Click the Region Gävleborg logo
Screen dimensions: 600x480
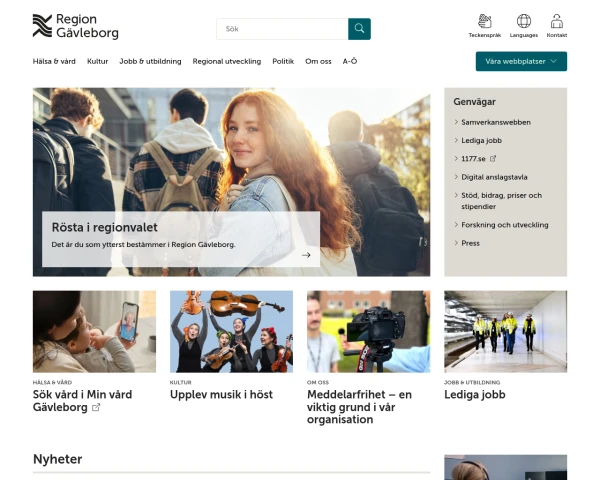[x=75, y=26]
